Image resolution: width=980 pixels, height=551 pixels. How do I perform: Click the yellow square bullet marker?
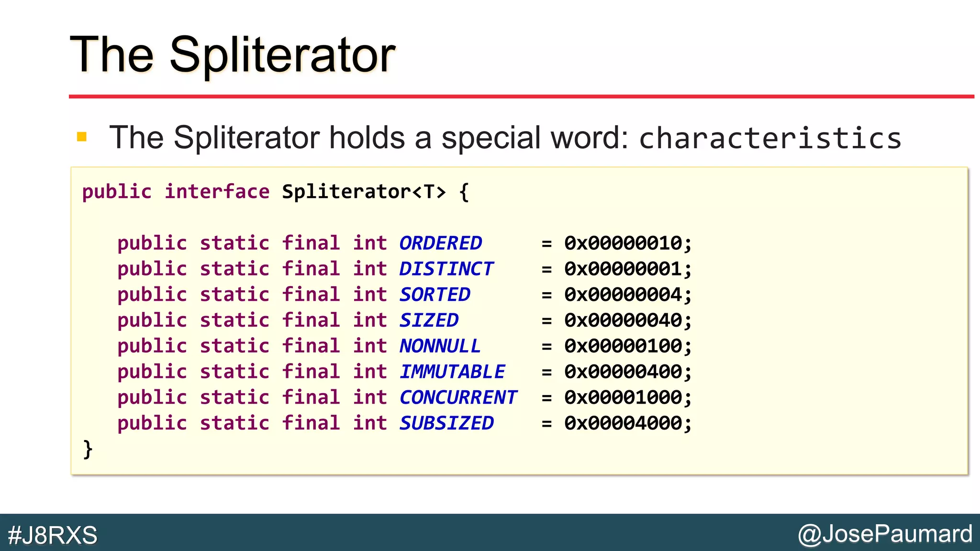point(82,137)
